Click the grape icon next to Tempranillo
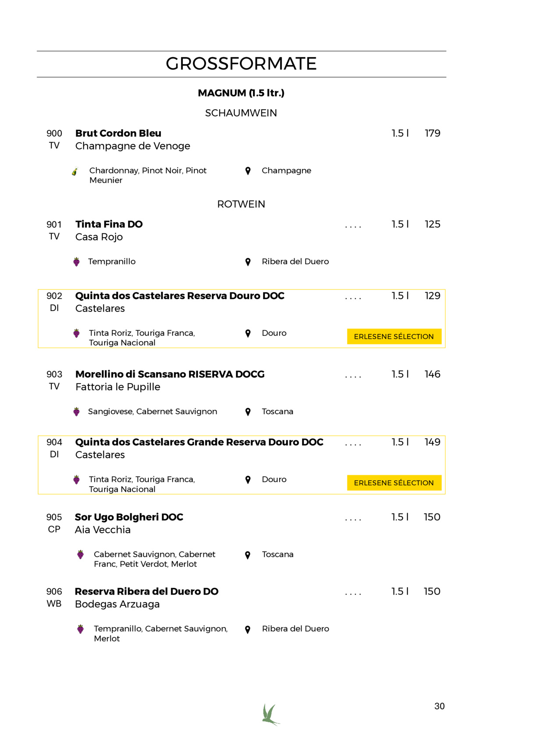Viewport: 534px width, 756px height. [76, 262]
